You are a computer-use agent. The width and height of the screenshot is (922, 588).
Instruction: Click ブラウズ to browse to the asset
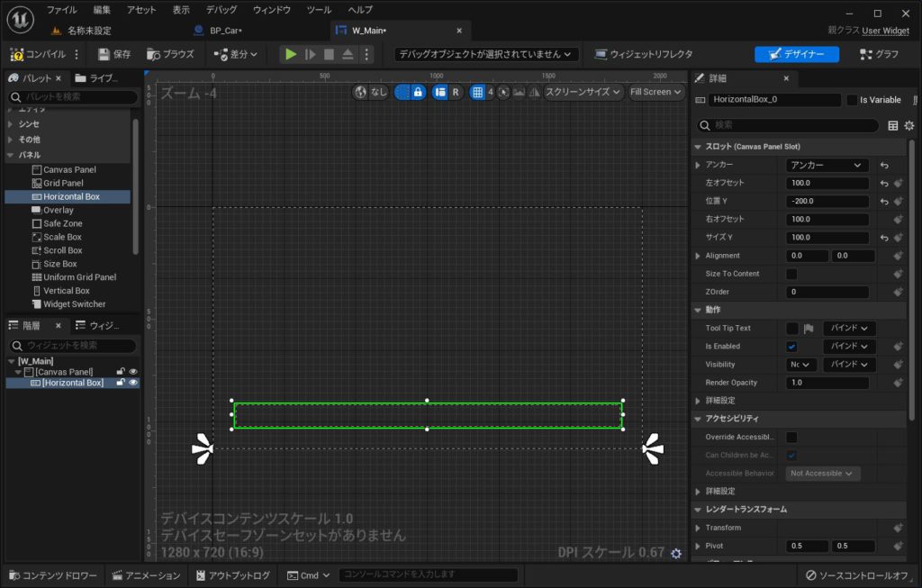pyautogui.click(x=170, y=54)
